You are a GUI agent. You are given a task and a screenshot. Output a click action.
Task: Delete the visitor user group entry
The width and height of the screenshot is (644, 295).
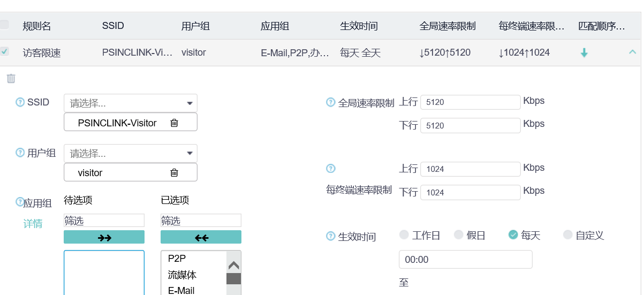(x=174, y=172)
